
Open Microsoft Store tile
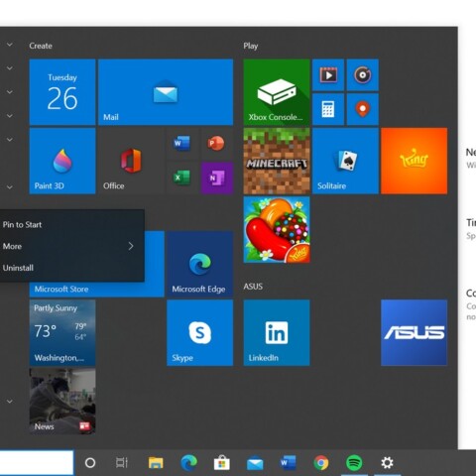click(x=97, y=290)
